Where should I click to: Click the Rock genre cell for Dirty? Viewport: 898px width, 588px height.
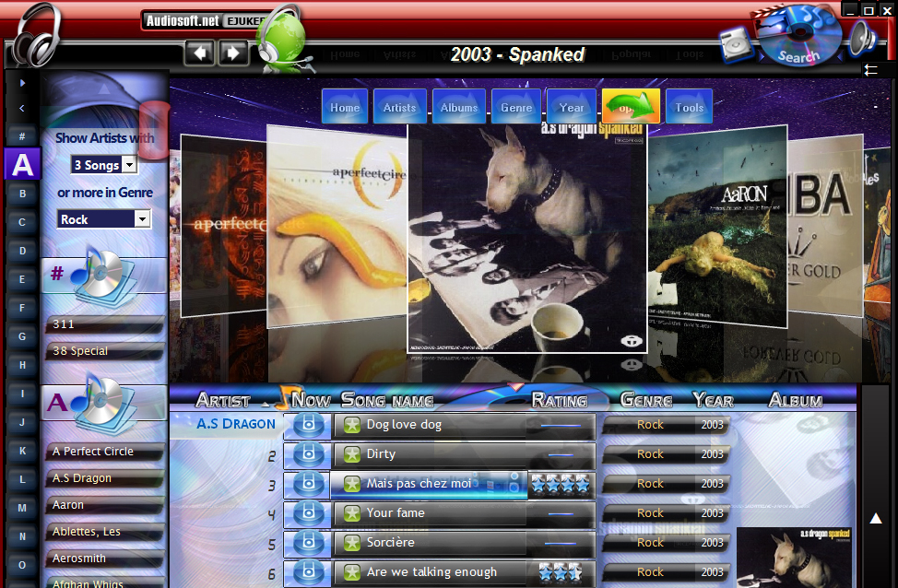pyautogui.click(x=650, y=454)
